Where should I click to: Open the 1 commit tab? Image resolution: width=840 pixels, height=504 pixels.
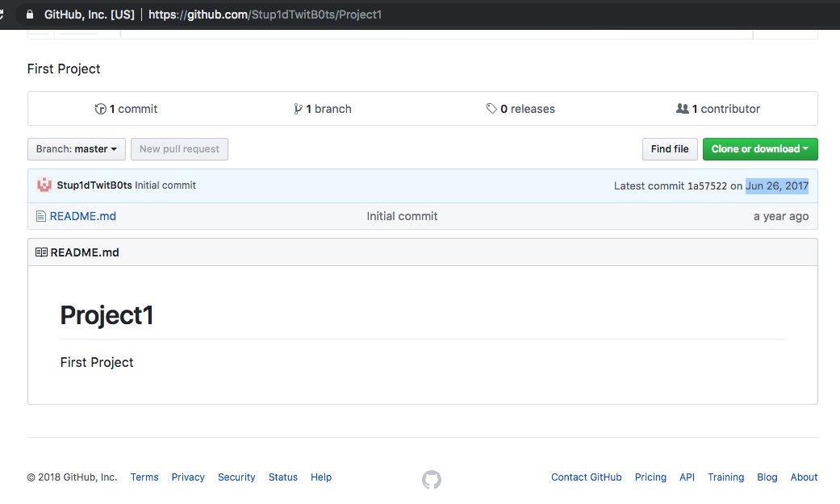[x=127, y=109]
